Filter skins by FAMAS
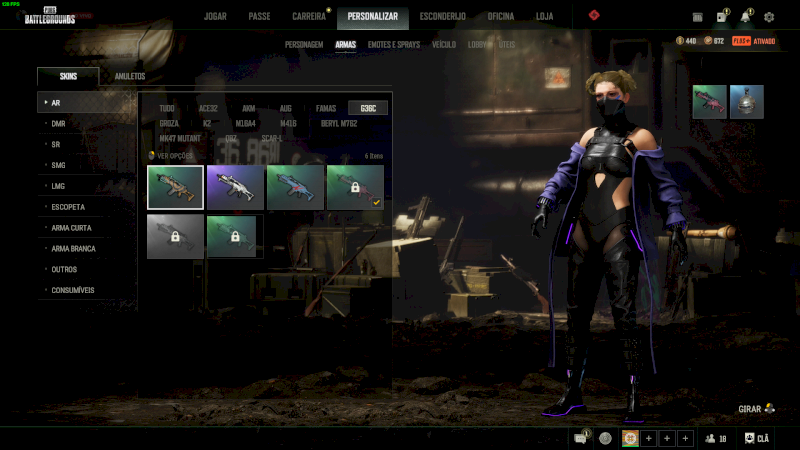 [x=326, y=108]
